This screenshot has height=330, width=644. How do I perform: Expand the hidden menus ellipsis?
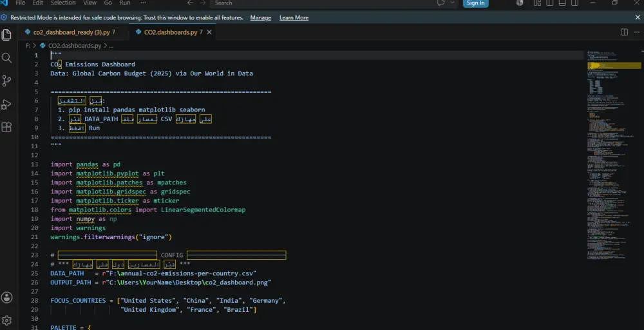(143, 3)
